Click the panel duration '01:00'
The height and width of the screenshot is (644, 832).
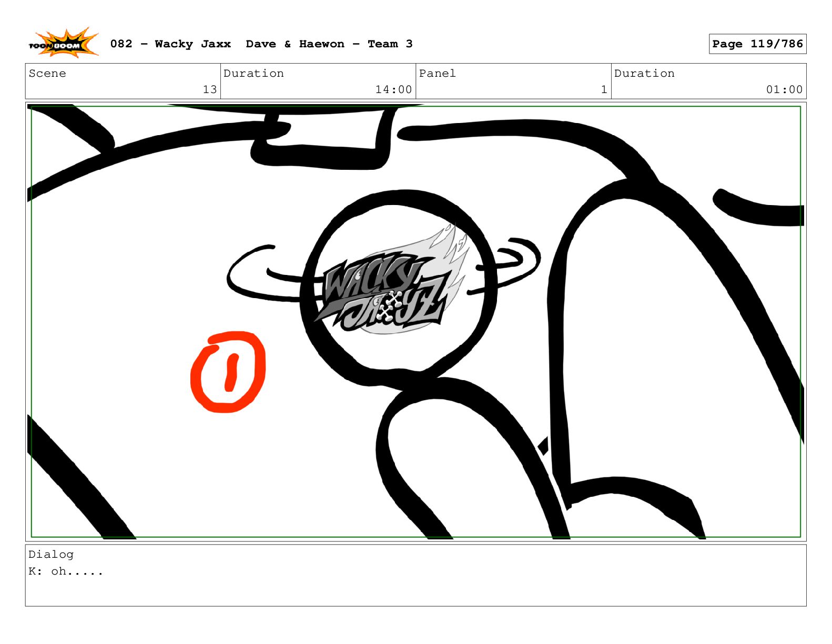pyautogui.click(x=784, y=89)
